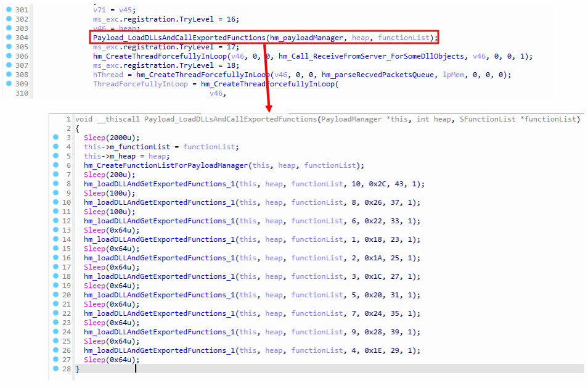Toggle breakpoint dot on line 306
Viewport: 588px width, 388px height.
tap(9, 56)
